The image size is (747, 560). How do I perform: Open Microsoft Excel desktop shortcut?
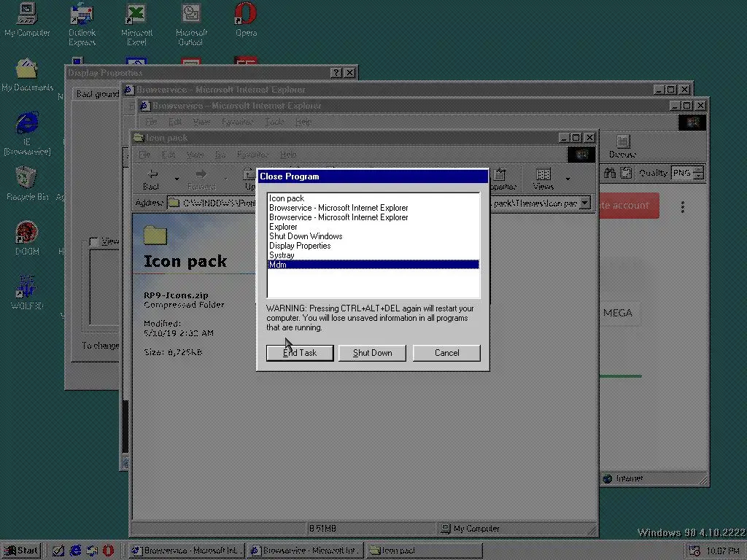click(x=136, y=24)
